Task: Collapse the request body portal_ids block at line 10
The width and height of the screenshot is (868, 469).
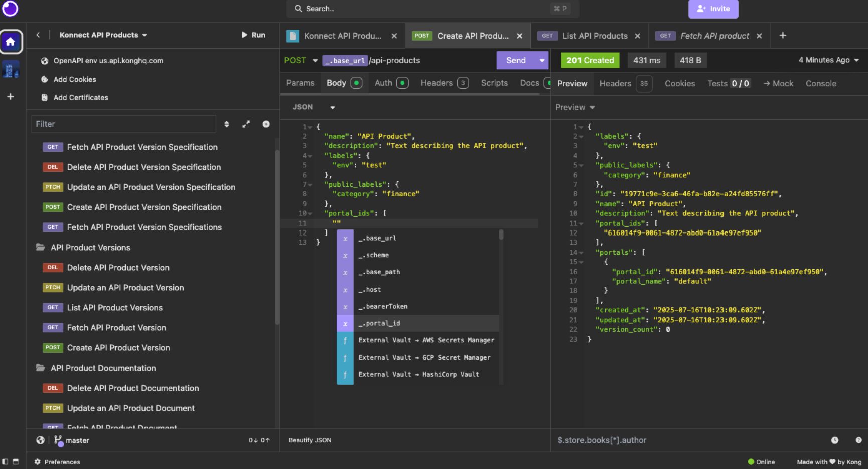Action: [x=311, y=214]
